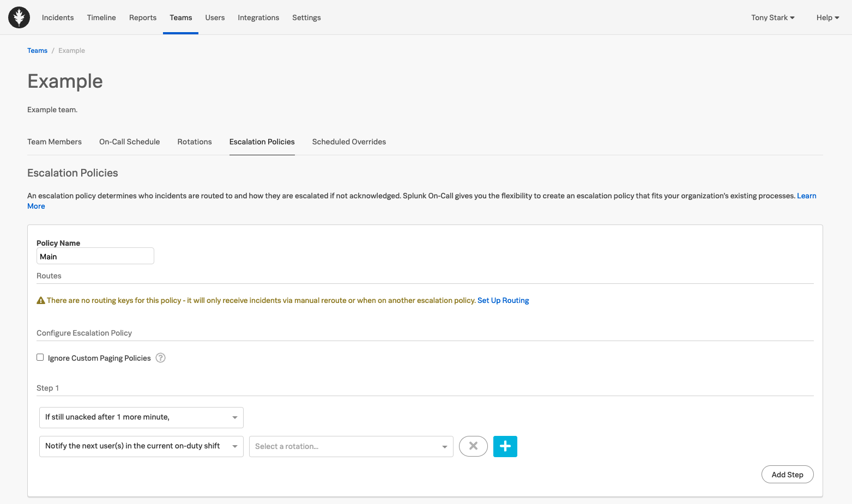Open the Help menu
This screenshot has height=504, width=852.
(827, 17)
